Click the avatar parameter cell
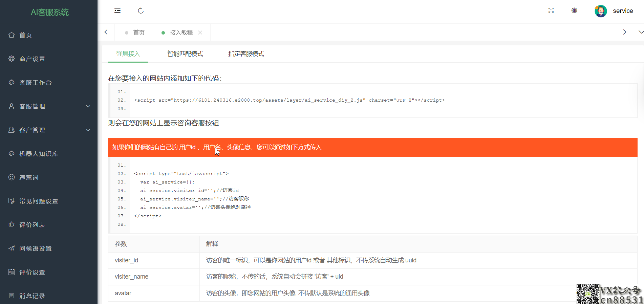The width and height of the screenshot is (644, 304). [x=154, y=293]
